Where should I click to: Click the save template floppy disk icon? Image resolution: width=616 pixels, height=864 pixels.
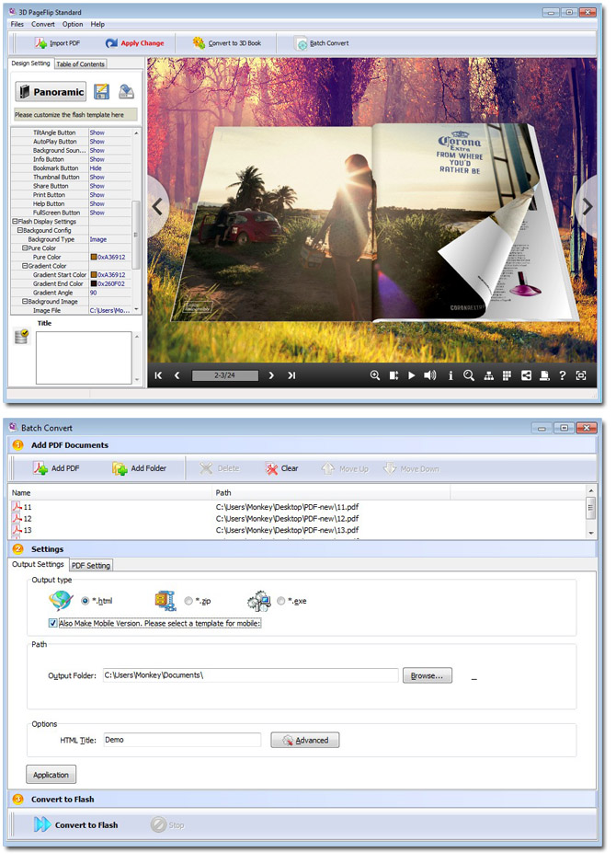(x=102, y=91)
